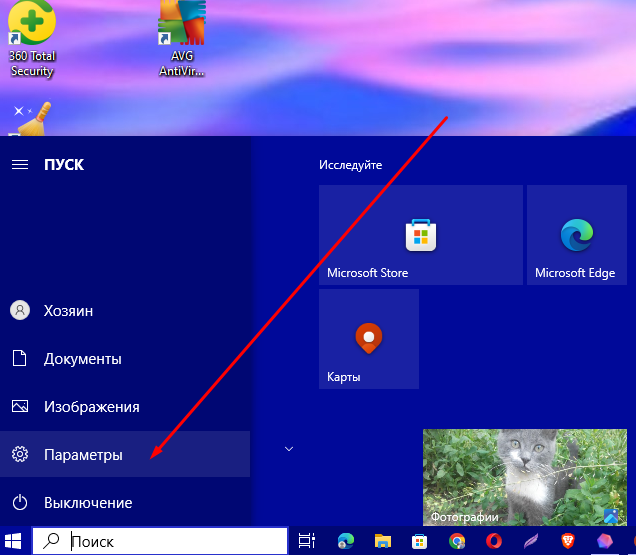Open Документы from the Start menu

click(x=125, y=359)
